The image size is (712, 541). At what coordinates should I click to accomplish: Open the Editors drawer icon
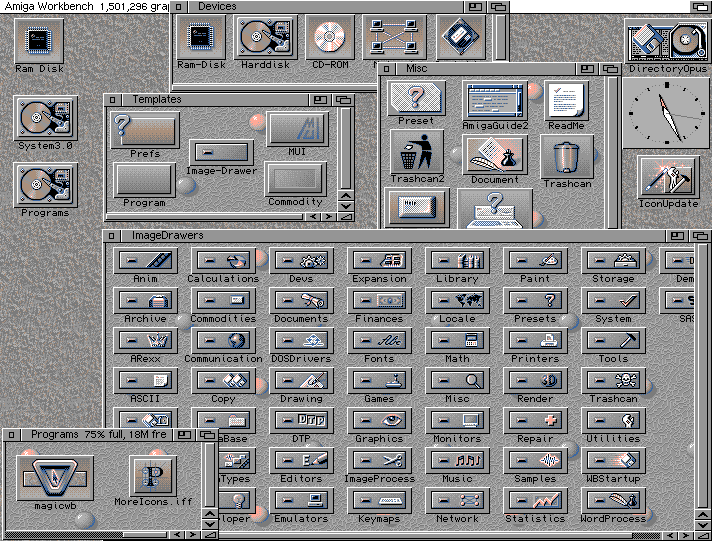click(x=302, y=461)
